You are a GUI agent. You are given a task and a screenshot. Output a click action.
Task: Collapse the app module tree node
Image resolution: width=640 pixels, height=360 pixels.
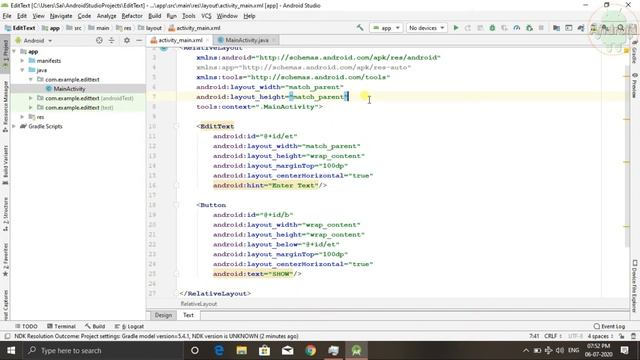[x=15, y=51]
